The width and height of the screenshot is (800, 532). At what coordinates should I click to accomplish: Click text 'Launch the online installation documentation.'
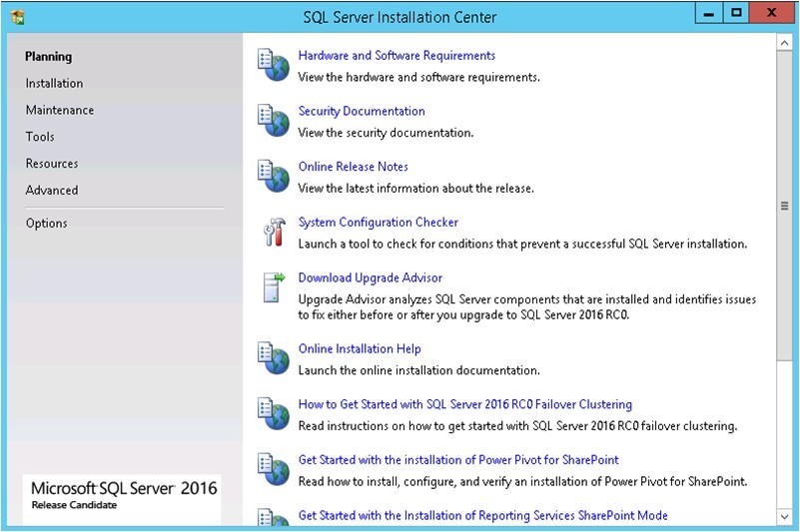pyautogui.click(x=418, y=371)
